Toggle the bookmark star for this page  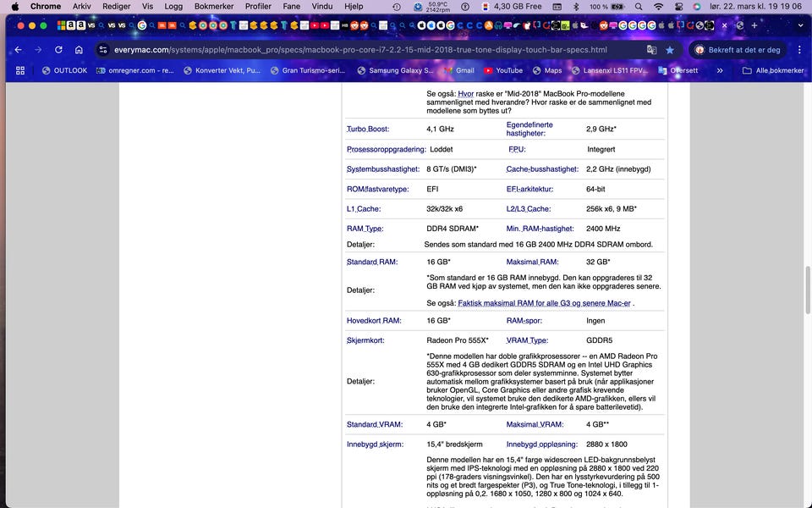[670, 50]
